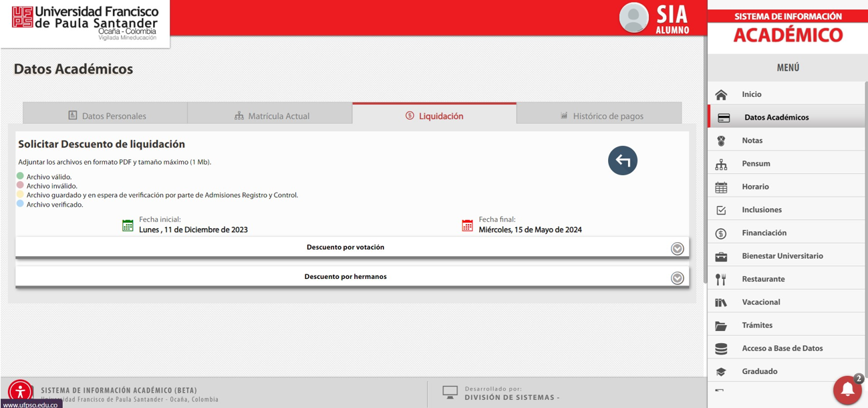
Task: Open Financiación menu entry
Action: [x=786, y=233]
